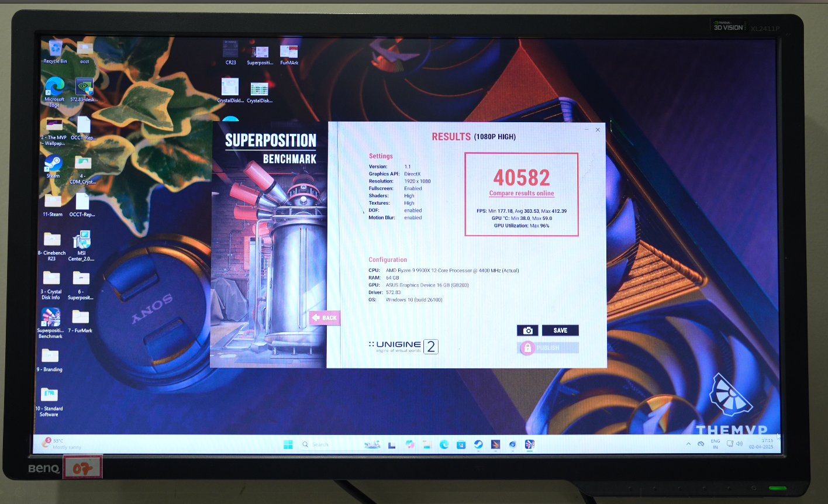Image resolution: width=828 pixels, height=504 pixels.
Task: Select the 9 - Branding folder
Action: pos(50,360)
